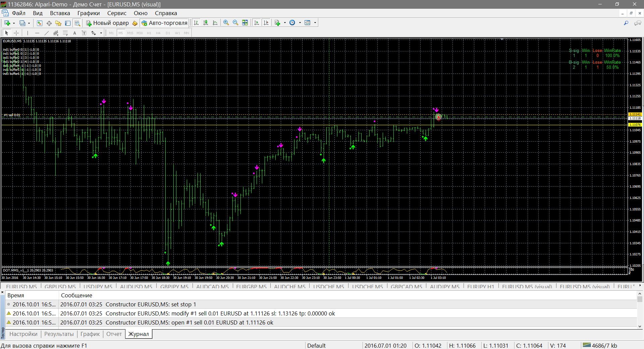This screenshot has width=644, height=349.
Task: Open the chart periods clock icon
Action: 292,23
